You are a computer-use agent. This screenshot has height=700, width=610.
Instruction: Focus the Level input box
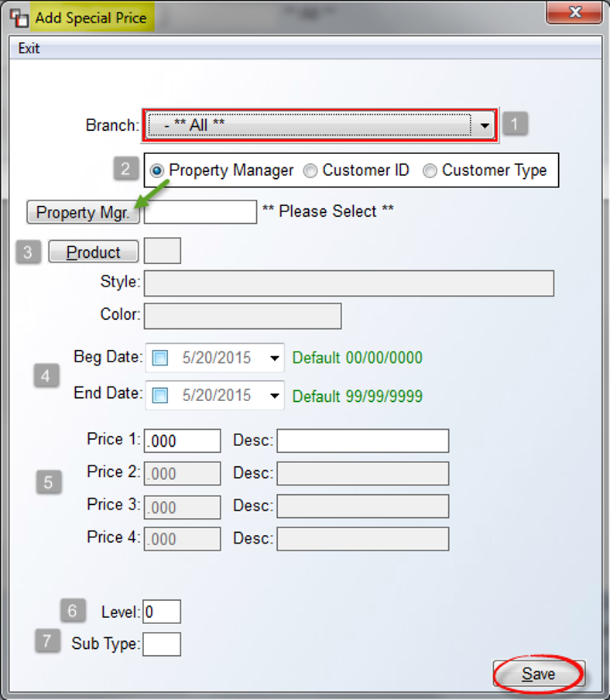tap(162, 612)
